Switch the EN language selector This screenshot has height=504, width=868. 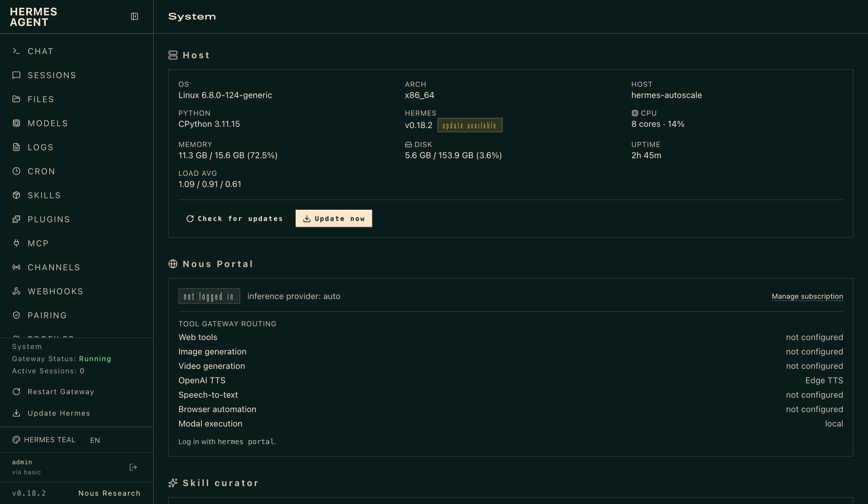pos(95,440)
